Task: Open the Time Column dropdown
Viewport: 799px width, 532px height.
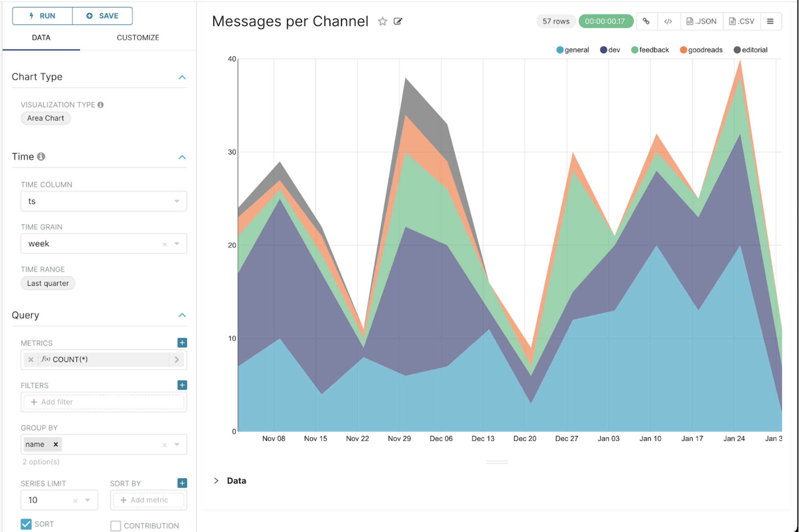Action: click(x=103, y=201)
